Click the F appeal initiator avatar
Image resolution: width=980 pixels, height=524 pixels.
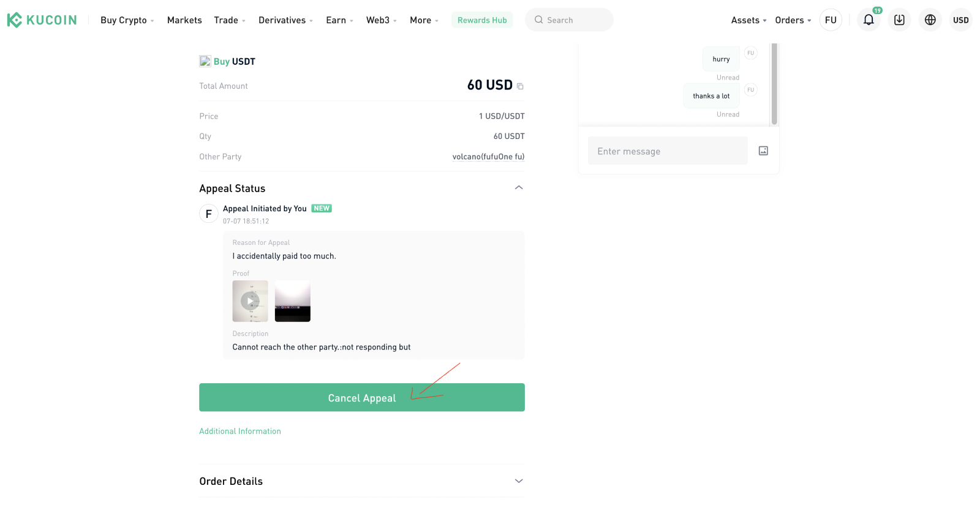(x=209, y=214)
